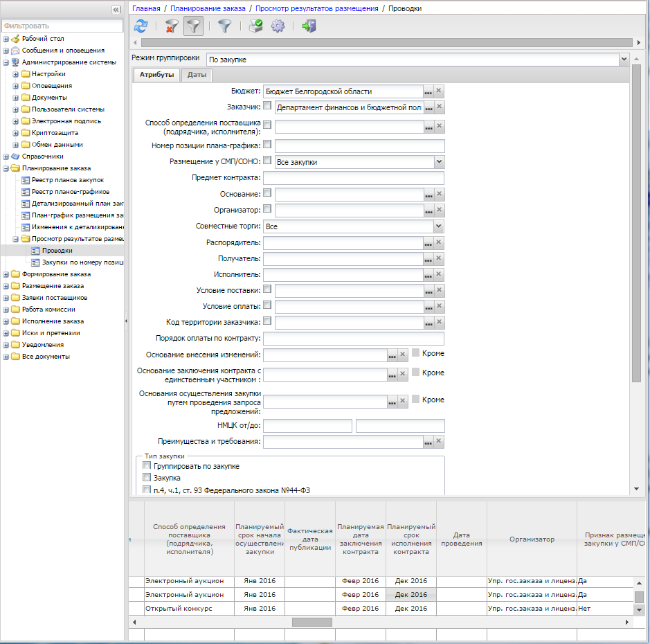
Task: Click the Предмет контракта input field
Action: click(353, 178)
